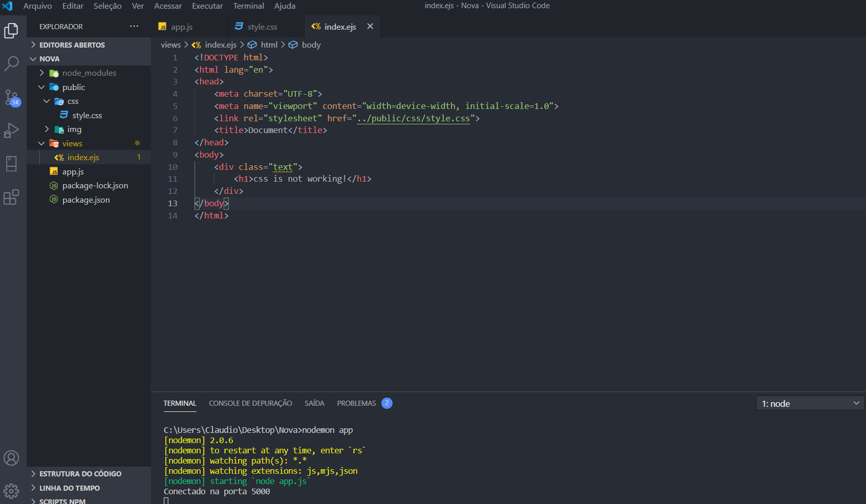Switch to the PROBLEMAS panel tab
The image size is (866, 504).
[364, 403]
